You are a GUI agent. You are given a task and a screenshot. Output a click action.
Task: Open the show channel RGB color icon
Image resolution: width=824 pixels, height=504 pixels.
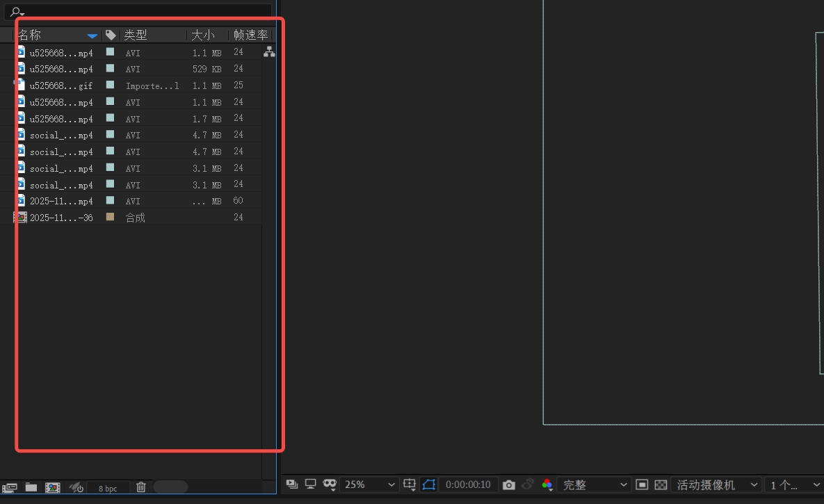(x=547, y=485)
